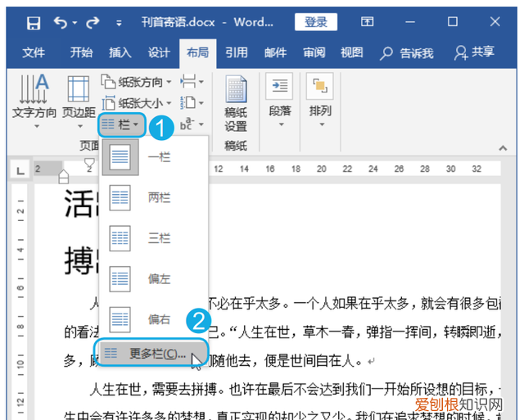The height and width of the screenshot is (420, 524).
Task: Click the 登录 sign-in button
Action: pos(316,22)
